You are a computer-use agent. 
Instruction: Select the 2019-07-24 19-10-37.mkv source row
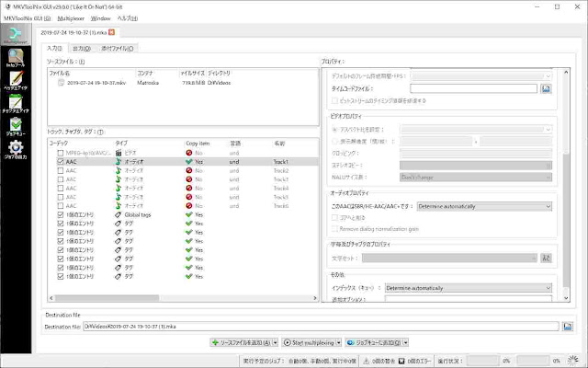tap(183, 83)
